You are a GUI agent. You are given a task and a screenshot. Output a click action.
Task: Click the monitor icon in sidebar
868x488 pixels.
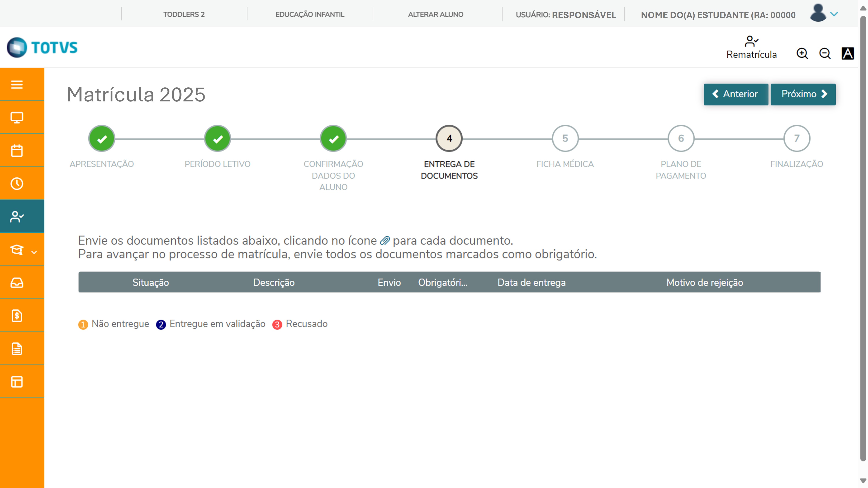17,117
